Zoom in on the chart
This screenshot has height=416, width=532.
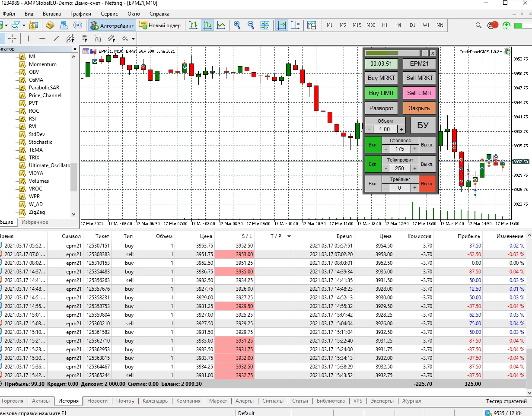[237, 25]
